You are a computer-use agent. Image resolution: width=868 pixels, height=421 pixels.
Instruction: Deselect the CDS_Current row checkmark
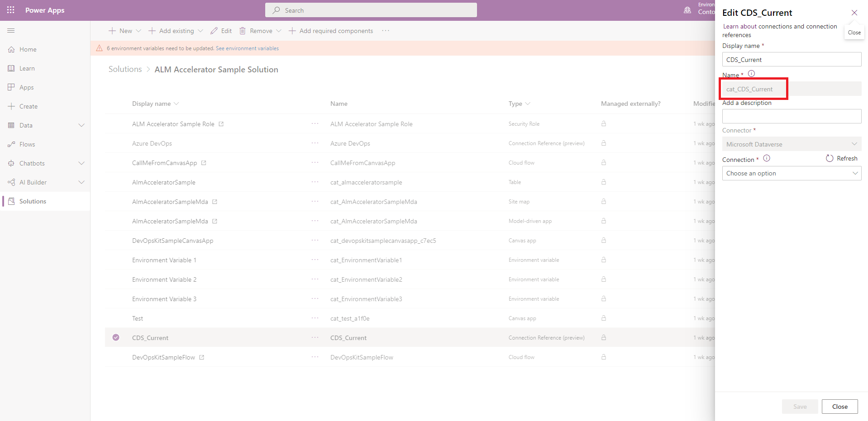pyautogui.click(x=116, y=337)
